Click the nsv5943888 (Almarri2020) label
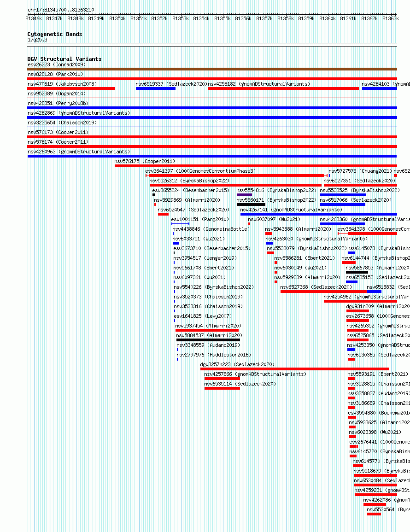This screenshot has width=410, height=532. pos(299,229)
